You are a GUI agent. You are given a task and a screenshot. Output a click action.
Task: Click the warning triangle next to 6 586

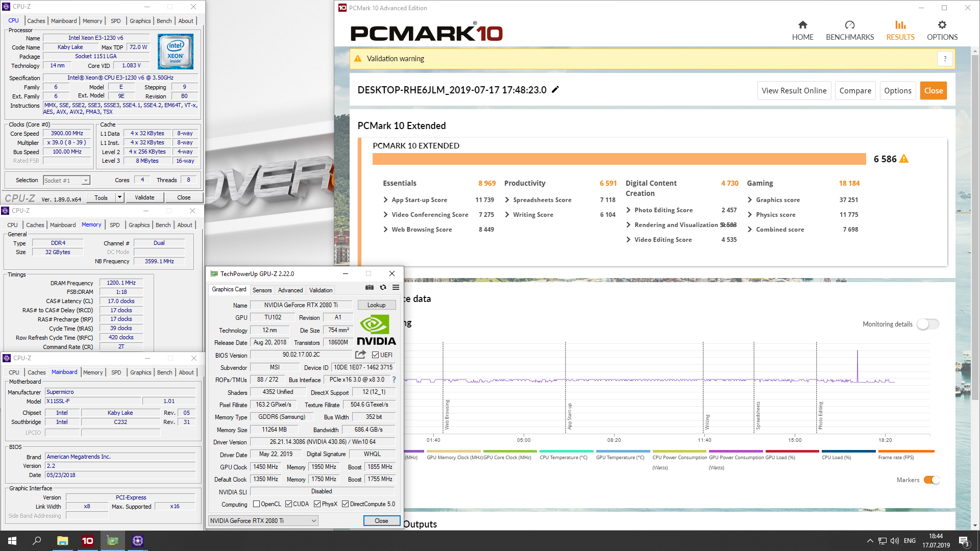point(904,159)
